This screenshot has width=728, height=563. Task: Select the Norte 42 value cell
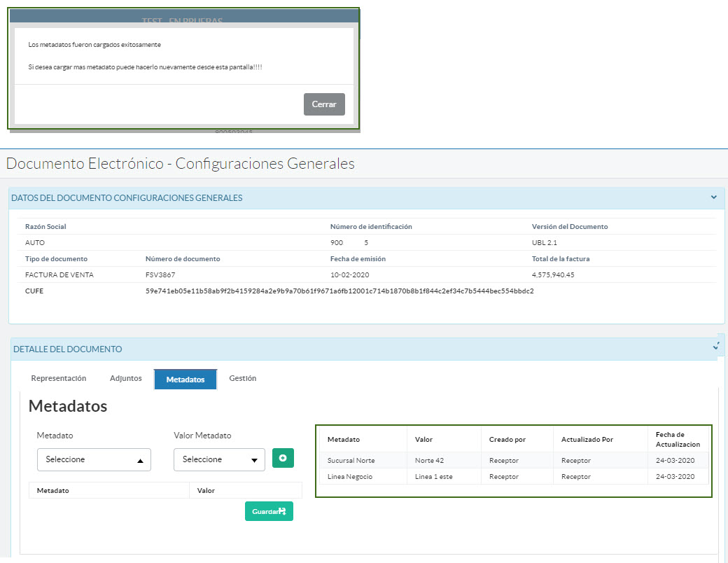(429, 460)
